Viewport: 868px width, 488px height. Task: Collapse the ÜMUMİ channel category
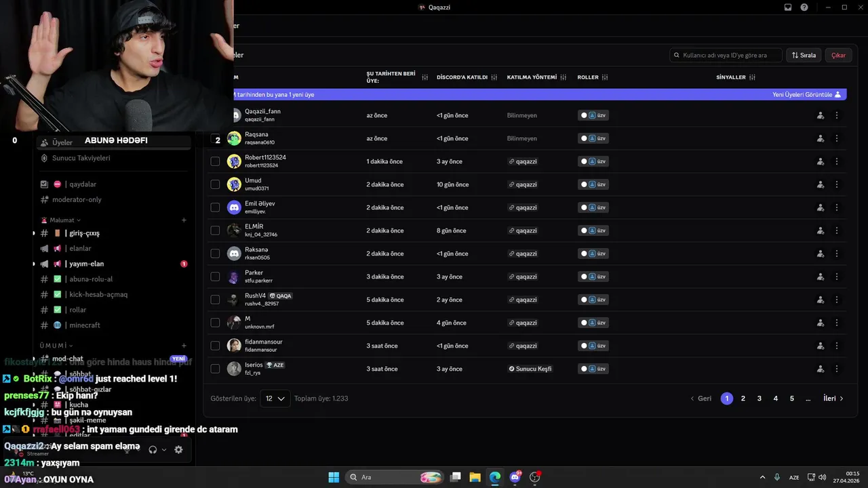point(56,346)
